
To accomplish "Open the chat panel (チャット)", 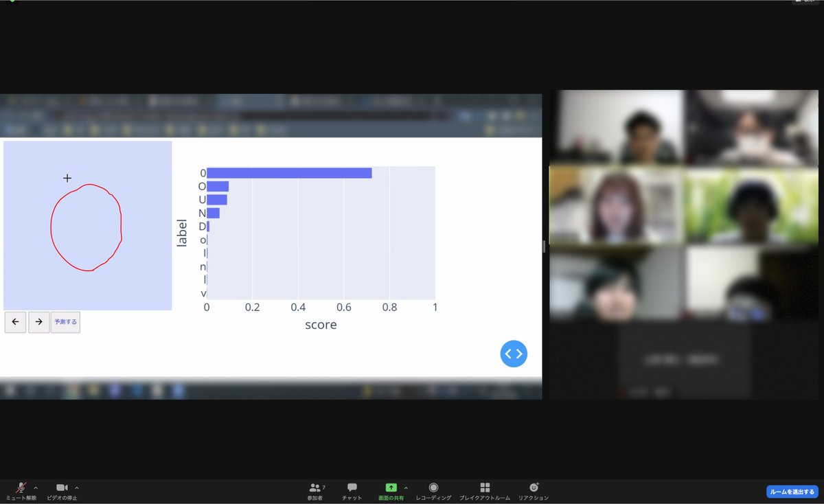I will [352, 491].
